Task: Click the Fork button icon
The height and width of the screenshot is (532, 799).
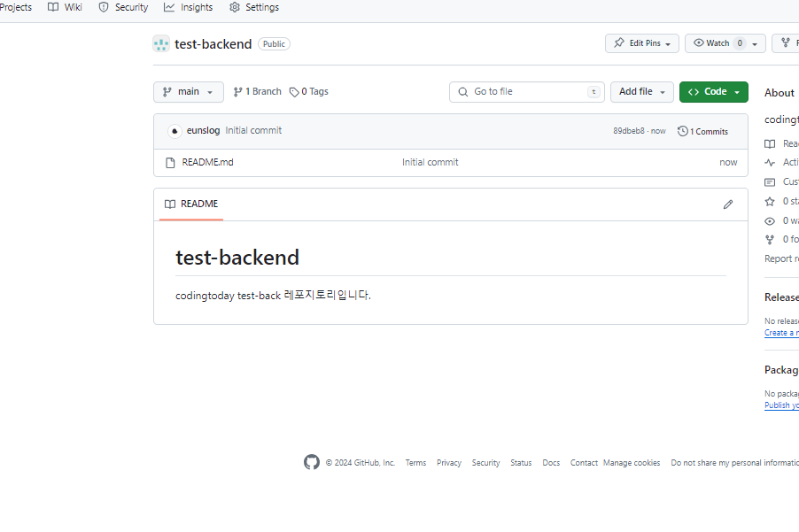Action: [786, 42]
